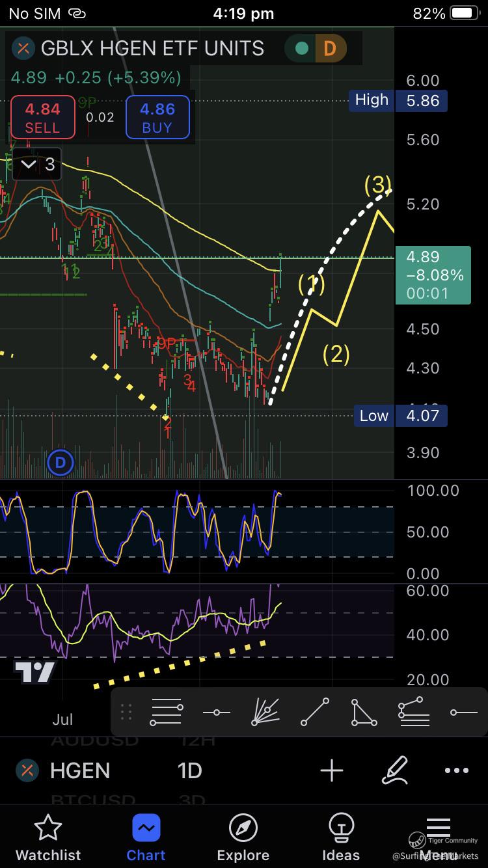
Task: Tap the wave (2) label annotation
Action: coord(336,354)
